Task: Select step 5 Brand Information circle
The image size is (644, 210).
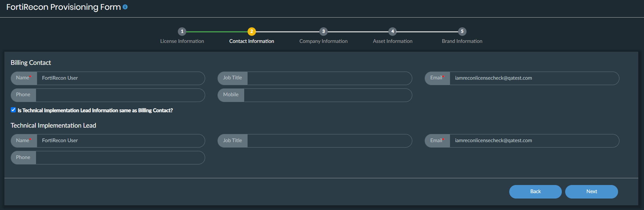Action: tap(462, 31)
